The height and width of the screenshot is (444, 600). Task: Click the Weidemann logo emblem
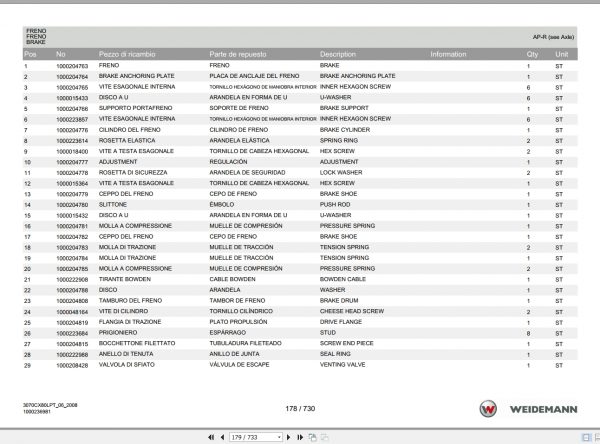click(x=488, y=409)
